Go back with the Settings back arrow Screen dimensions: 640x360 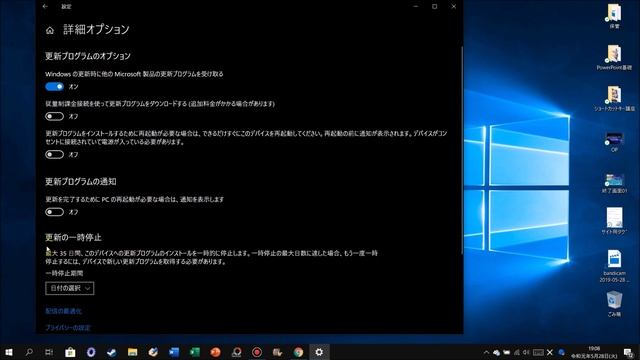[45, 7]
